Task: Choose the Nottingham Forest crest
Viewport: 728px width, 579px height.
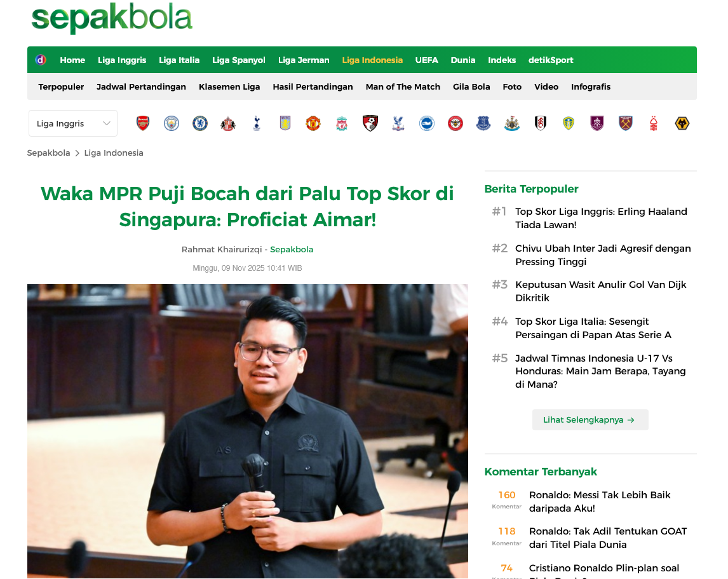Action: click(654, 123)
